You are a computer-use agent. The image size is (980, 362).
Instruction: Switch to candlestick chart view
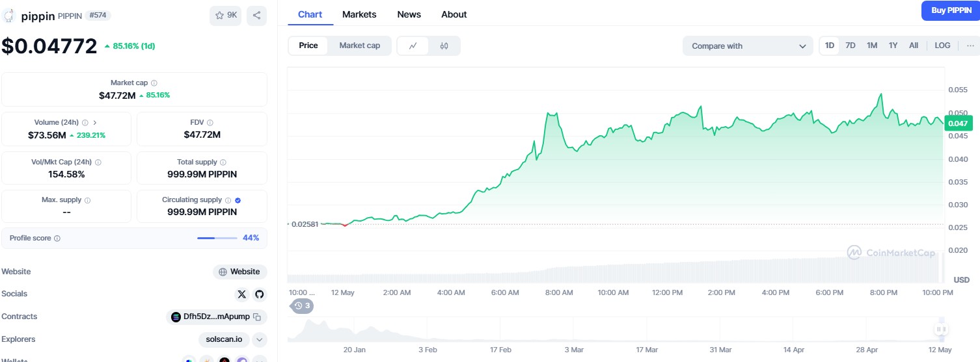444,46
